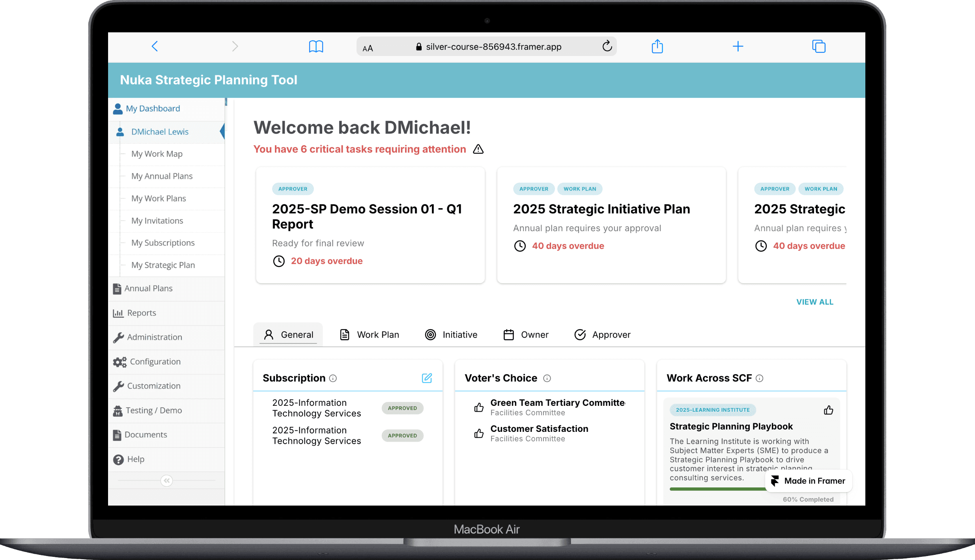Open Safari share sheet icon
975x560 pixels.
click(657, 47)
